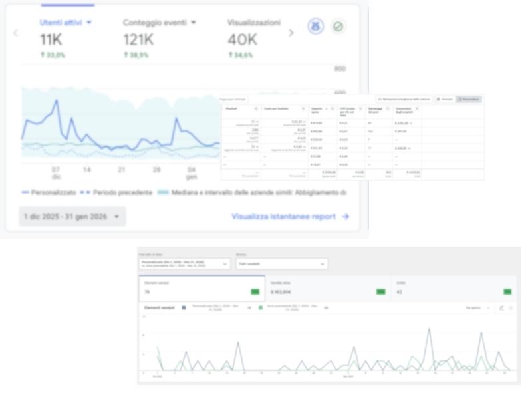Toggle the Personalizzato series checkbox in sales chart
The height and width of the screenshot is (399, 532).
point(184,308)
